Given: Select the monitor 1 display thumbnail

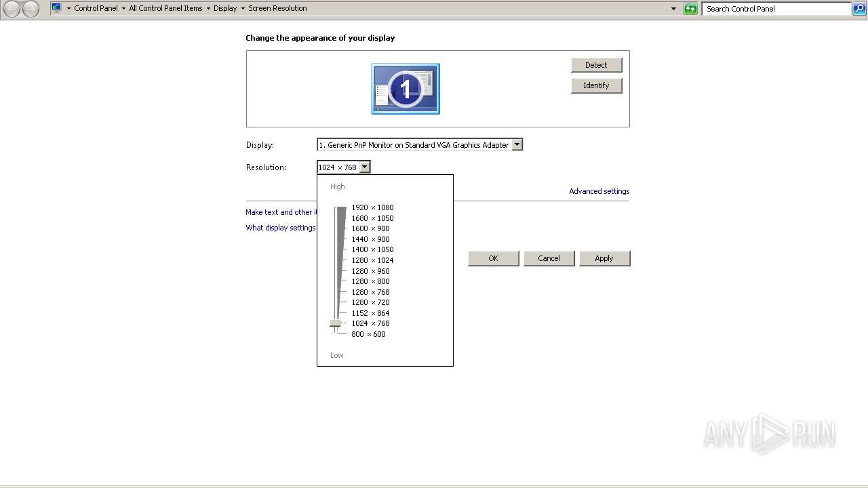Looking at the screenshot, I should pyautogui.click(x=406, y=89).
